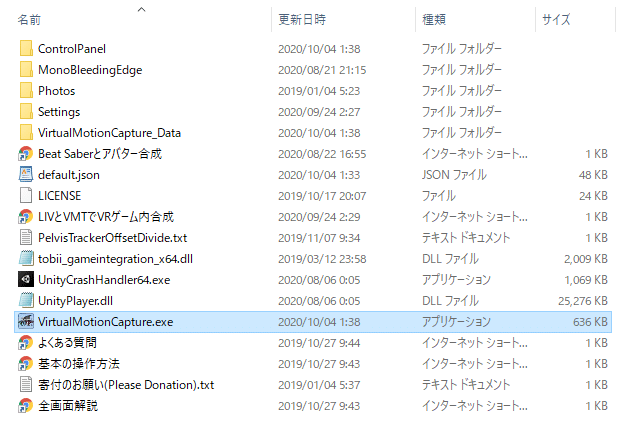Viewport: 630px width, 440px height.
Task: Sort by the 種類 column header
Action: 434,19
